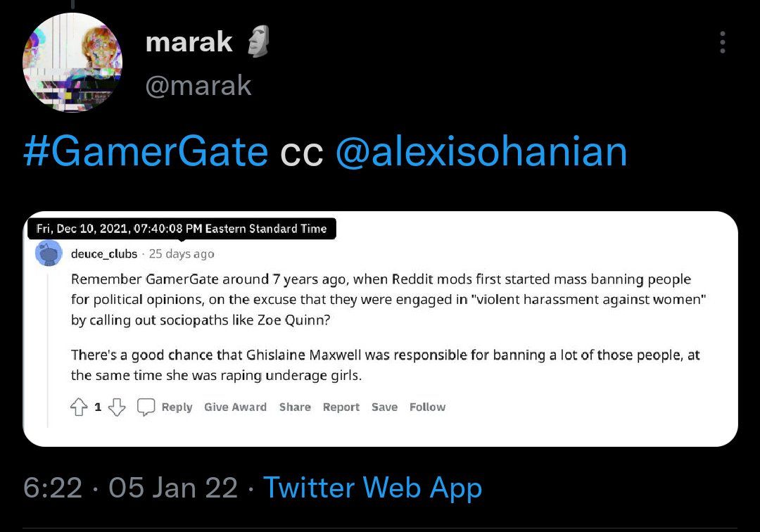Click the deuce_clubs Reddit avatar icon
The image size is (760, 532).
coord(49,254)
